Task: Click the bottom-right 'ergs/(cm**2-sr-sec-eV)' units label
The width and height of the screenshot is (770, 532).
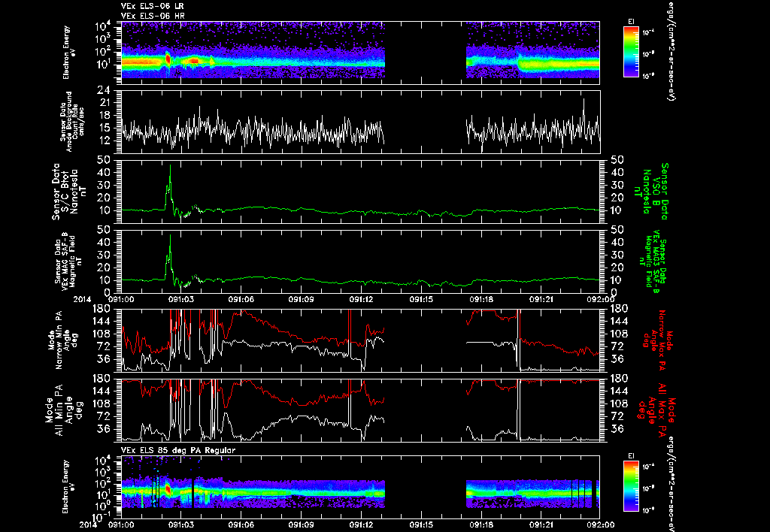Action: [x=671, y=483]
